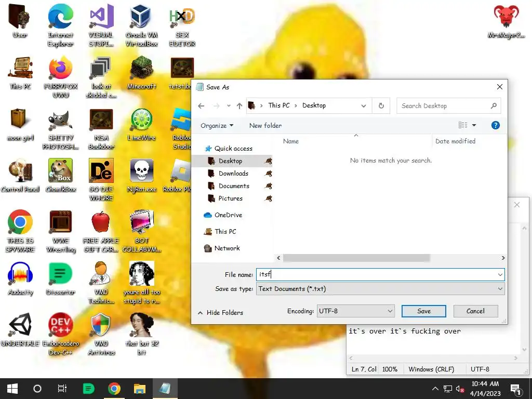This screenshot has width=532, height=399.
Task: Select the BOT COLLABVM... desktop icon
Action: point(141,231)
